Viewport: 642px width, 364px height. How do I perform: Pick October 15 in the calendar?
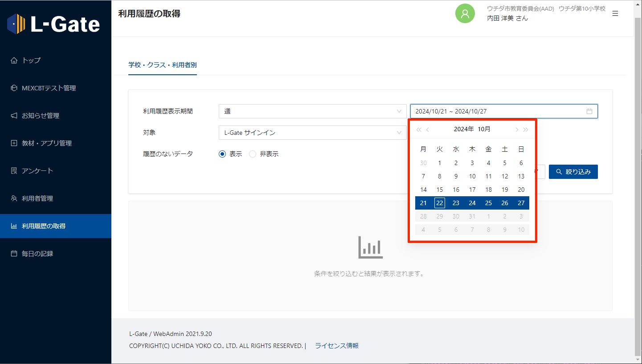coord(440,190)
